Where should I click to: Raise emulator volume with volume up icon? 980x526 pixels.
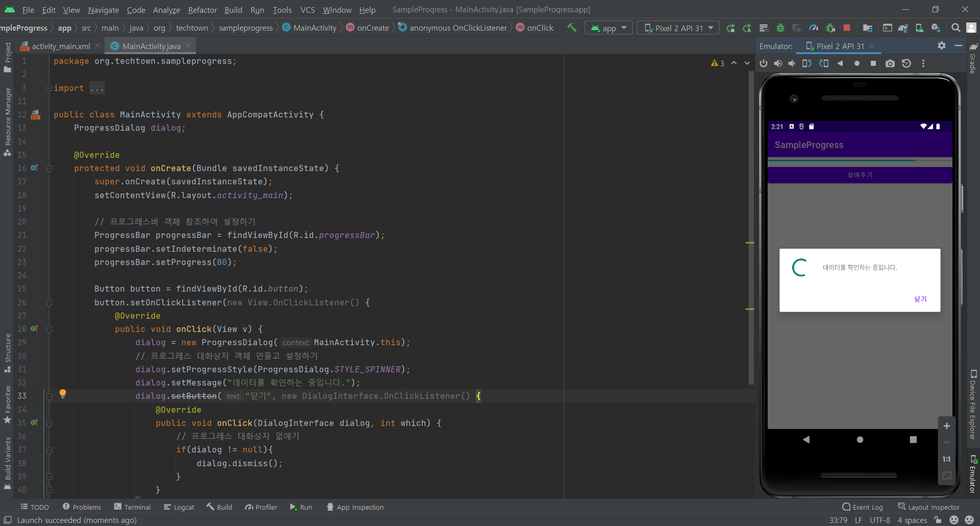(x=778, y=63)
